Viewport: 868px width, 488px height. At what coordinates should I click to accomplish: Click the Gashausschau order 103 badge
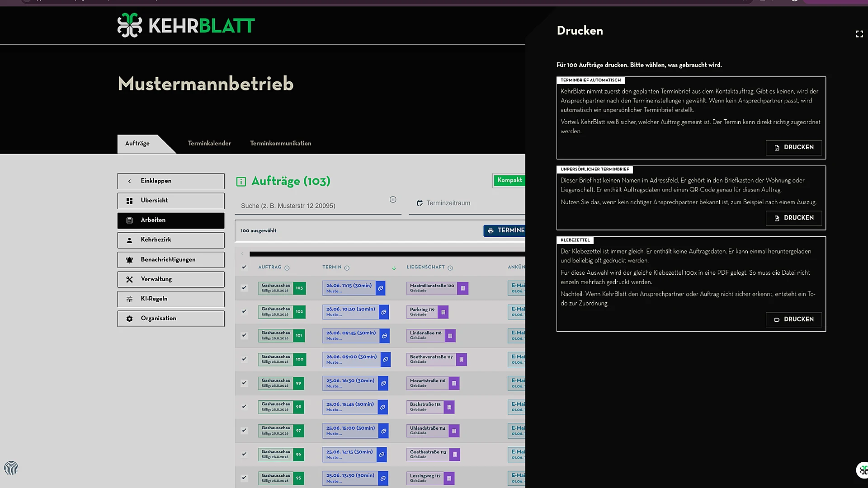click(x=282, y=288)
